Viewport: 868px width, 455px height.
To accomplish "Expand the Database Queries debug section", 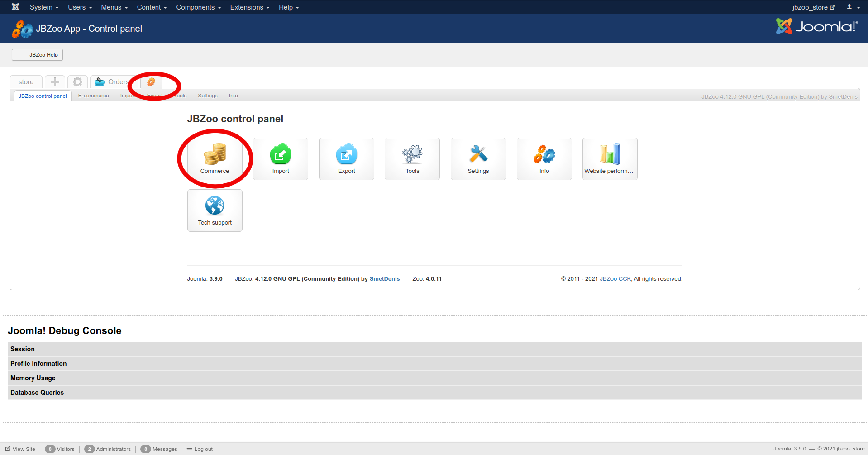I will point(435,393).
